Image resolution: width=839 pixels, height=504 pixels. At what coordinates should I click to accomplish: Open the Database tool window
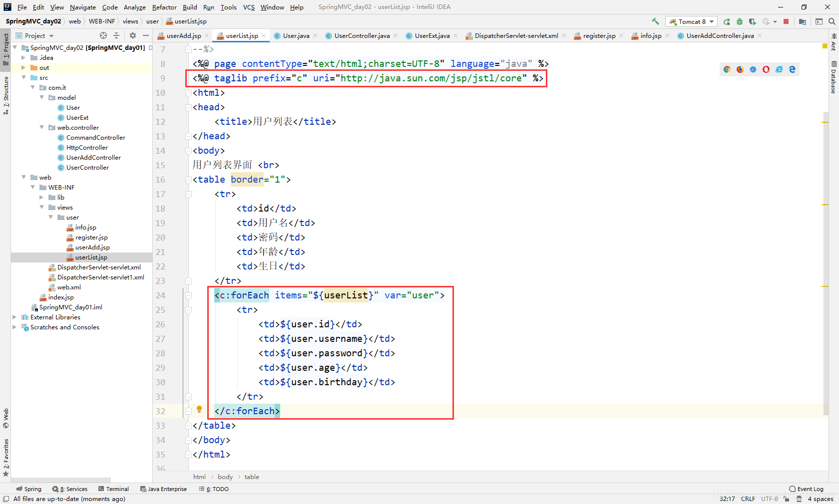834,77
